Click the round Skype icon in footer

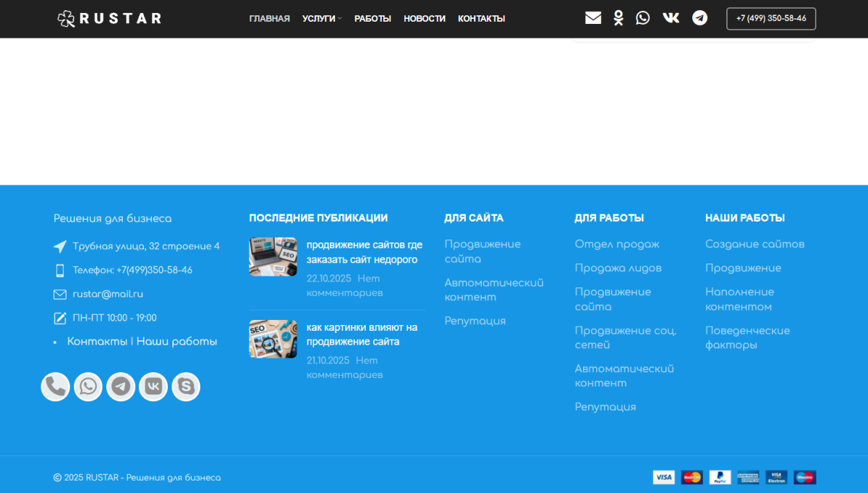186,387
